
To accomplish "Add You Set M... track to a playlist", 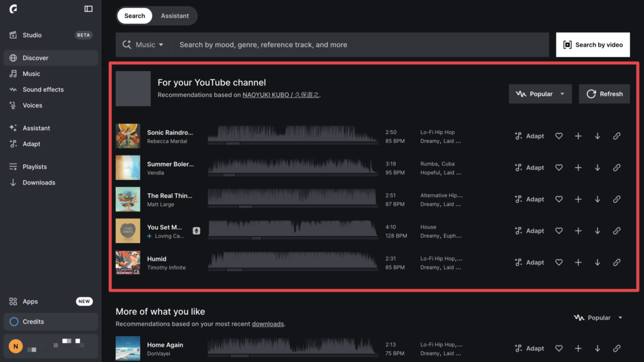I will coord(578,231).
